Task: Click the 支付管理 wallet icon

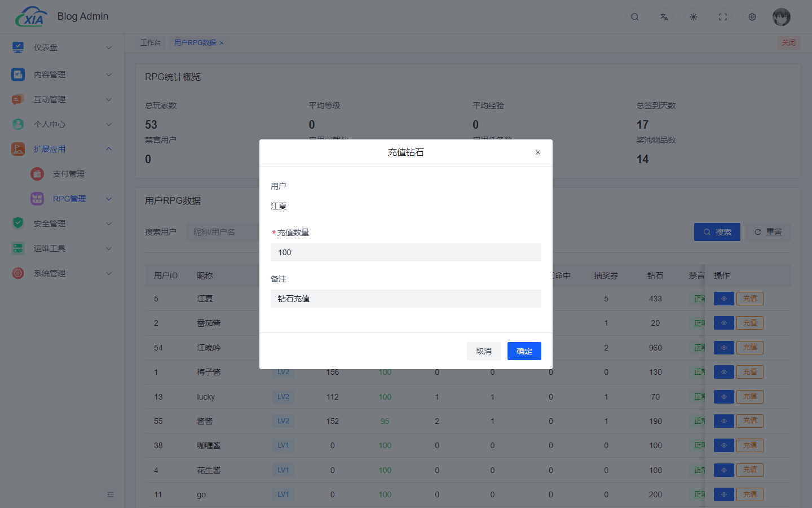Action: [37, 174]
